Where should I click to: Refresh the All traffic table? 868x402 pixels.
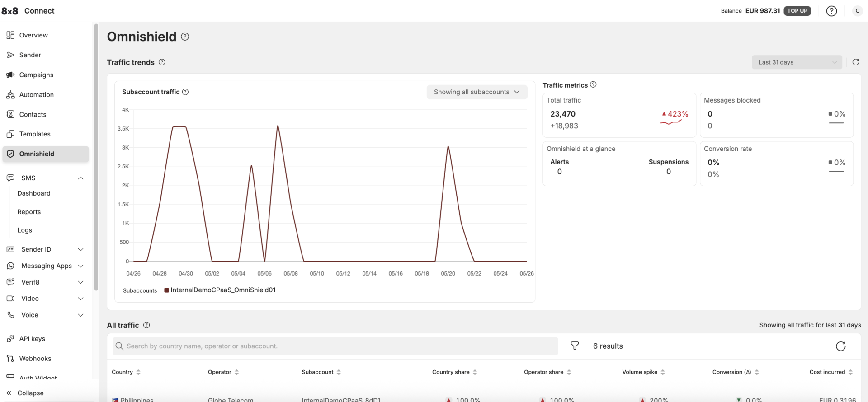[x=840, y=346]
